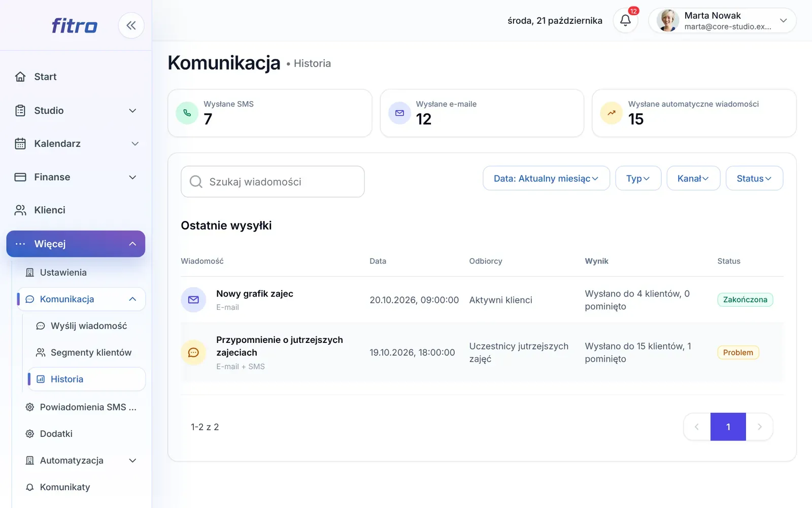Open the Typ filter dropdown
Image resolution: width=812 pixels, height=508 pixels.
tap(638, 178)
